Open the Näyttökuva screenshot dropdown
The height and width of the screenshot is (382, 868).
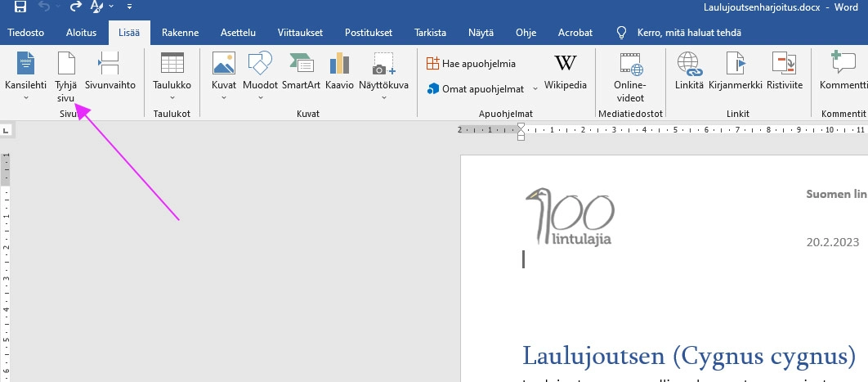(x=383, y=97)
